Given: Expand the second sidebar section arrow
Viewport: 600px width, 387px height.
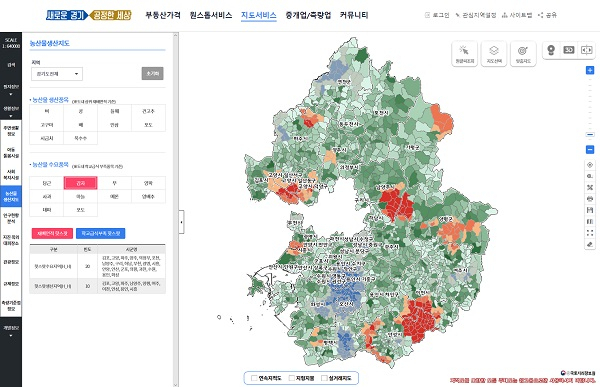Looking at the screenshot, I should pyautogui.click(x=11, y=116).
